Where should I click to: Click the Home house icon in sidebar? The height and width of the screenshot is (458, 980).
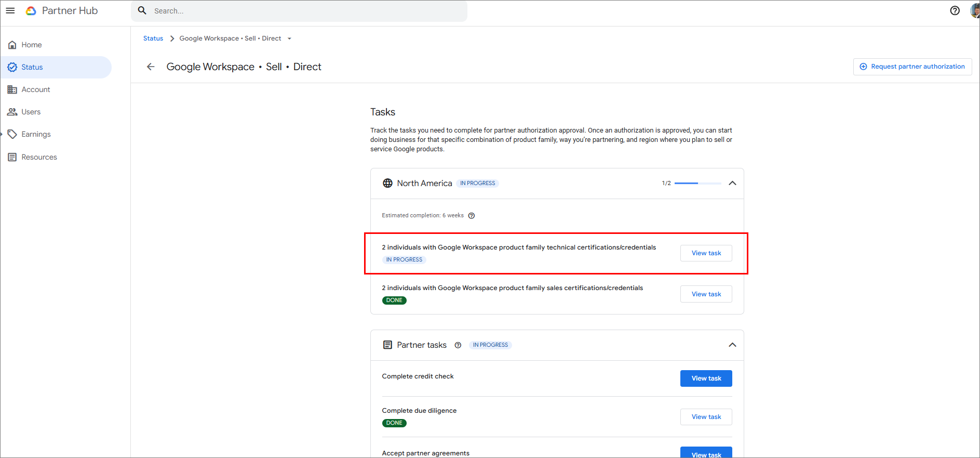coord(12,45)
